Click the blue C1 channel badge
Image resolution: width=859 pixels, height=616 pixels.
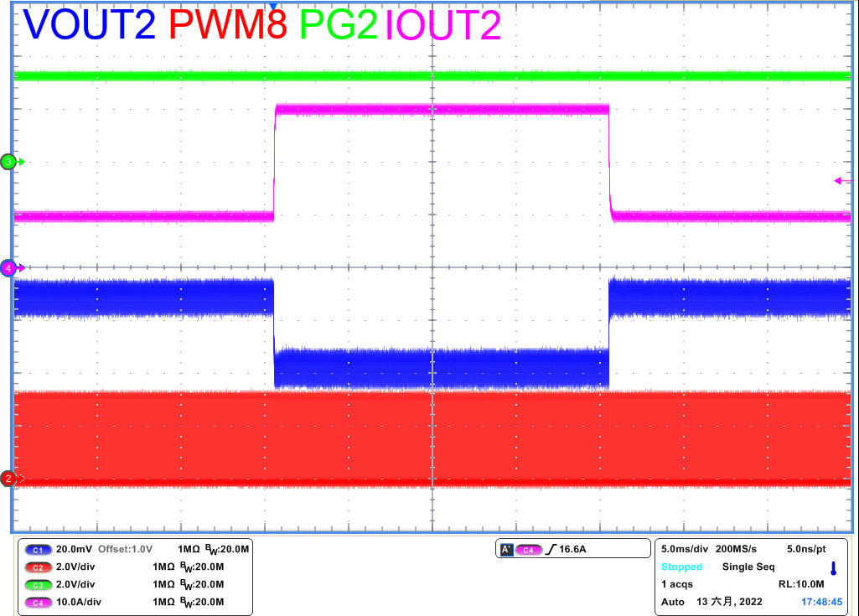(x=35, y=549)
